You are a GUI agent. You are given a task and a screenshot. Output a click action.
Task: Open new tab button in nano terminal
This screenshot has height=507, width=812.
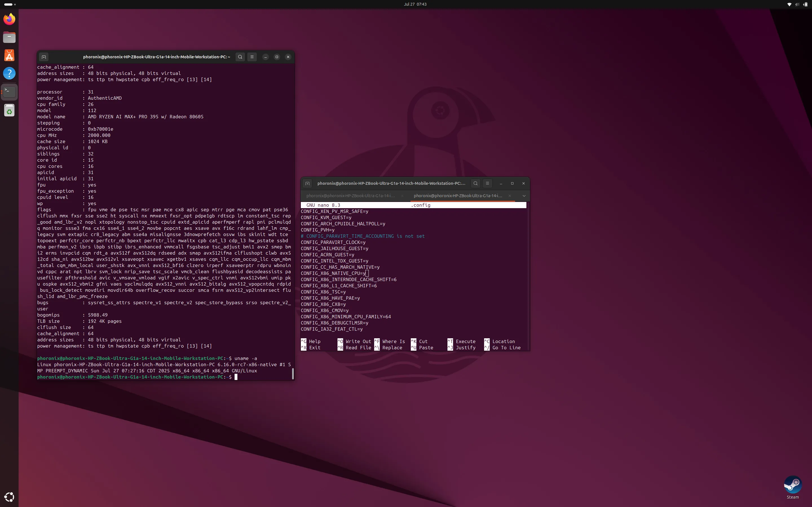tap(307, 183)
